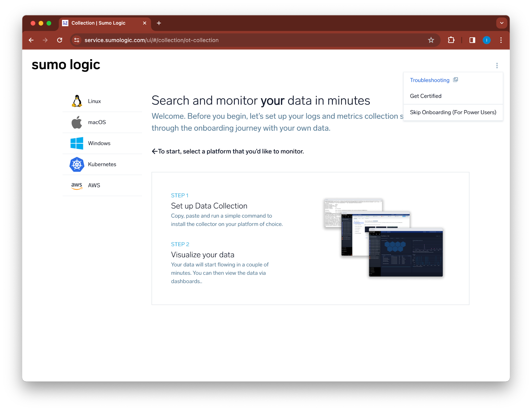532x411 pixels.
Task: Click the Sumo Logic tab favicon
Action: [x=65, y=23]
